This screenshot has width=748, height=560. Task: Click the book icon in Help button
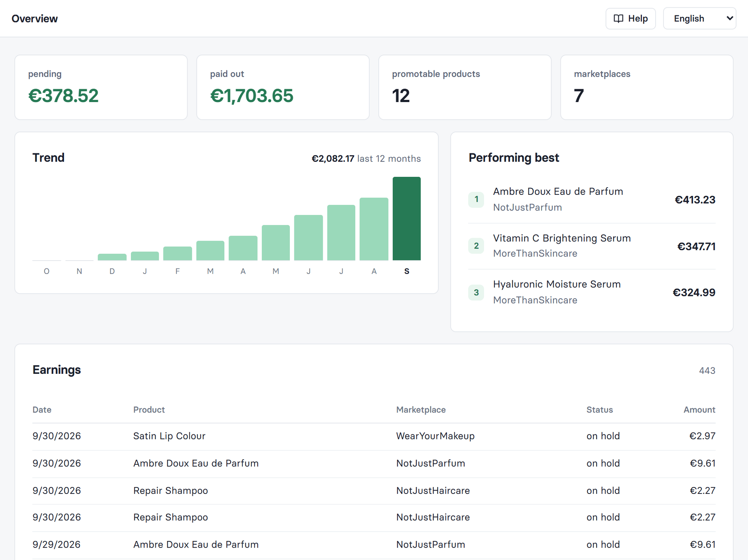coord(619,18)
